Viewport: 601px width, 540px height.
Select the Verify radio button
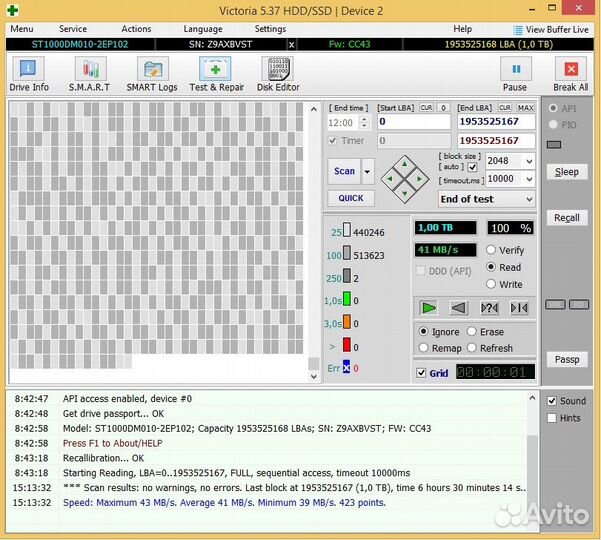coord(491,250)
